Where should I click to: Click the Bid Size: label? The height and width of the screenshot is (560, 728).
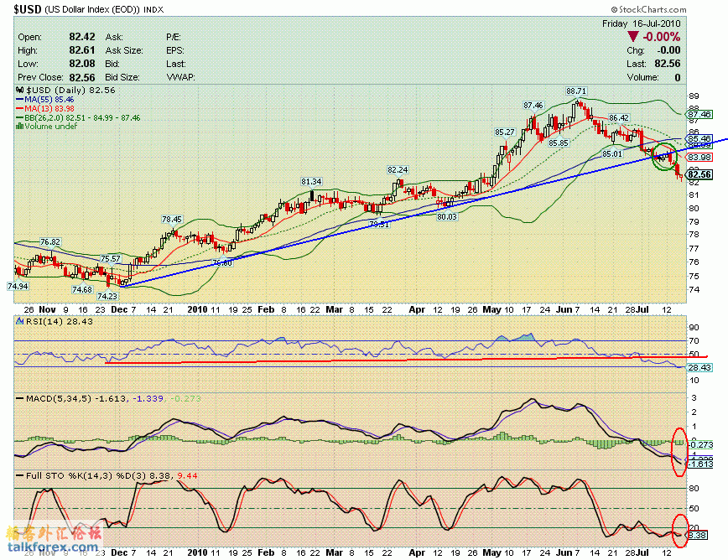[122, 77]
